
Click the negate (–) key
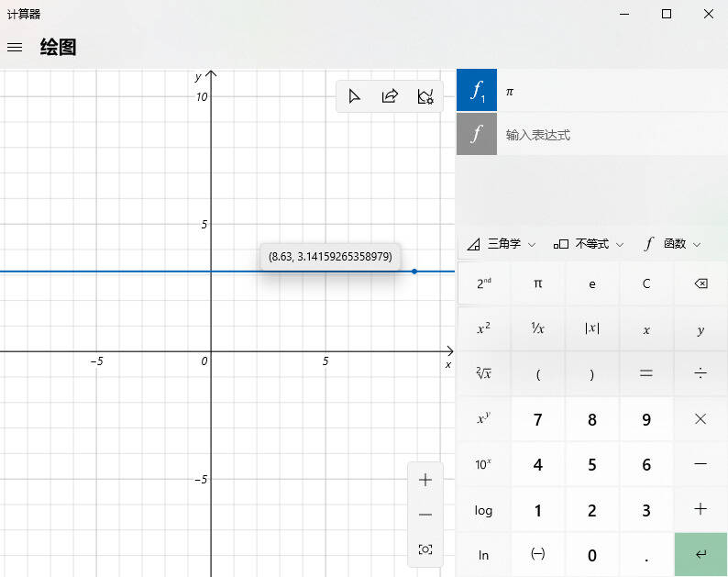(537, 555)
